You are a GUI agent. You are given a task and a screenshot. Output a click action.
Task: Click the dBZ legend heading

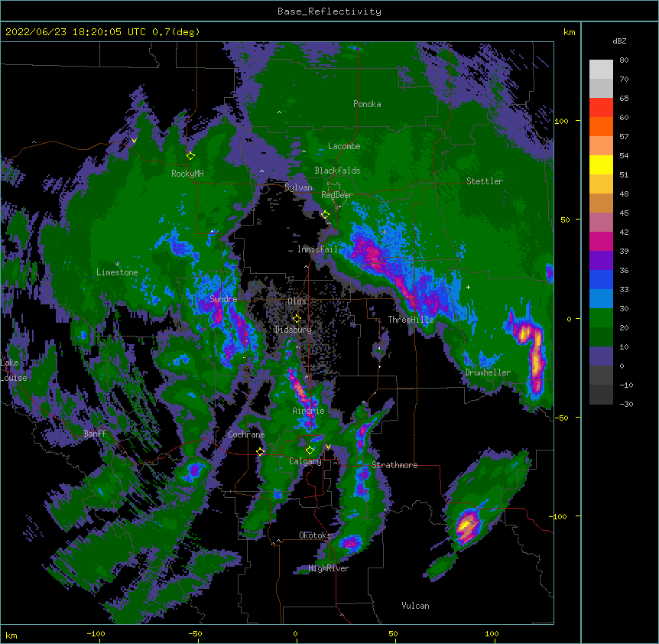(619, 41)
